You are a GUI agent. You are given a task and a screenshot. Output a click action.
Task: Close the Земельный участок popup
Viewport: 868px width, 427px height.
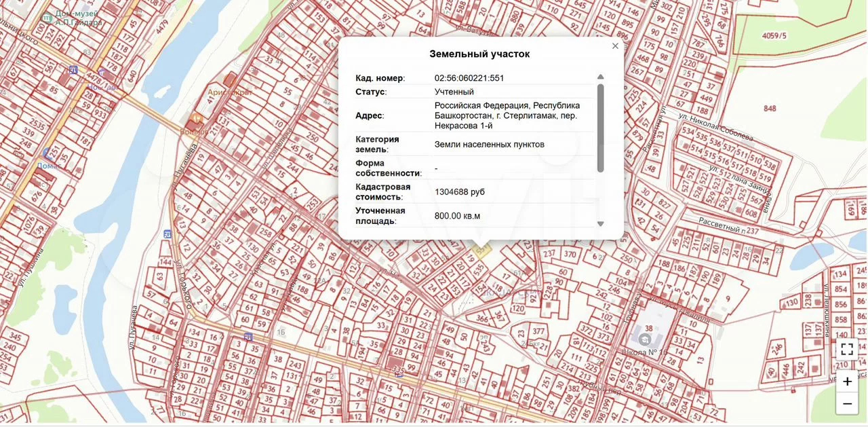coord(615,46)
